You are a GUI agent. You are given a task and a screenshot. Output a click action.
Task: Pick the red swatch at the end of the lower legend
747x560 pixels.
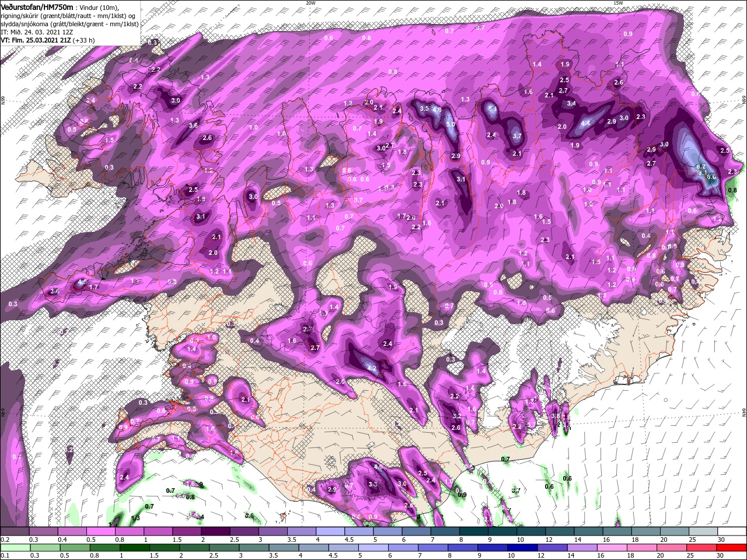[x=731, y=548]
